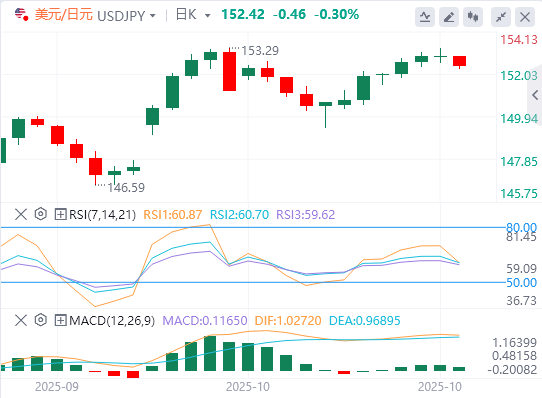Select the drawing pencil tool
The image size is (542, 398).
[449, 17]
